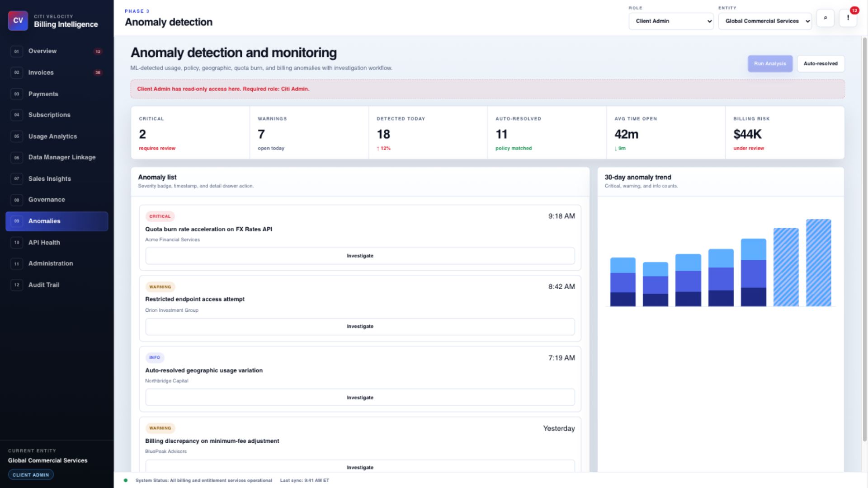
Task: Investigate the Billing discrepancy on minimum-fee adjustment
Action: coord(360,467)
